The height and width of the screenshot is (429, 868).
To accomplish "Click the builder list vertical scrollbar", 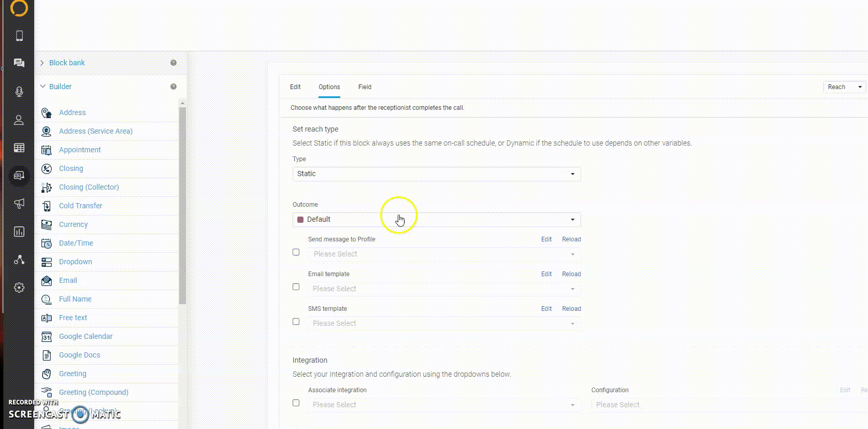I will coord(182,207).
